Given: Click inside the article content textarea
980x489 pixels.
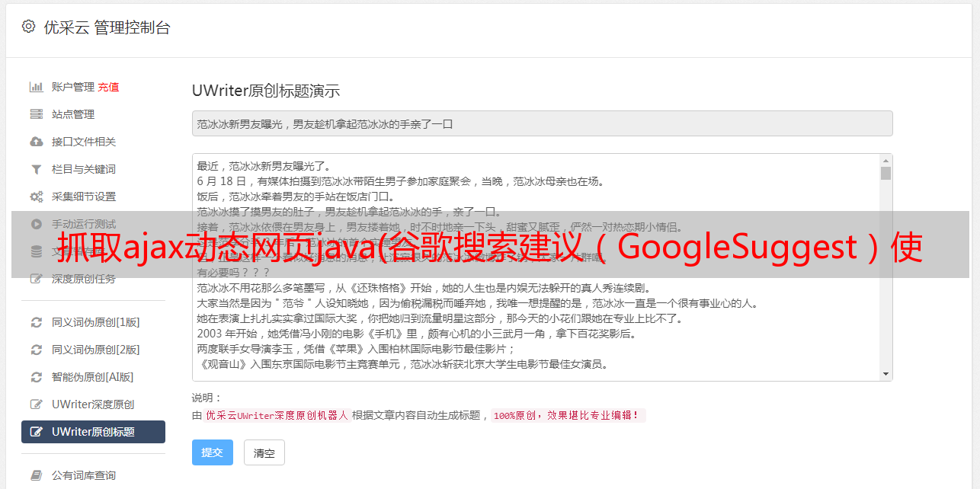Looking at the screenshot, I should (x=536, y=267).
